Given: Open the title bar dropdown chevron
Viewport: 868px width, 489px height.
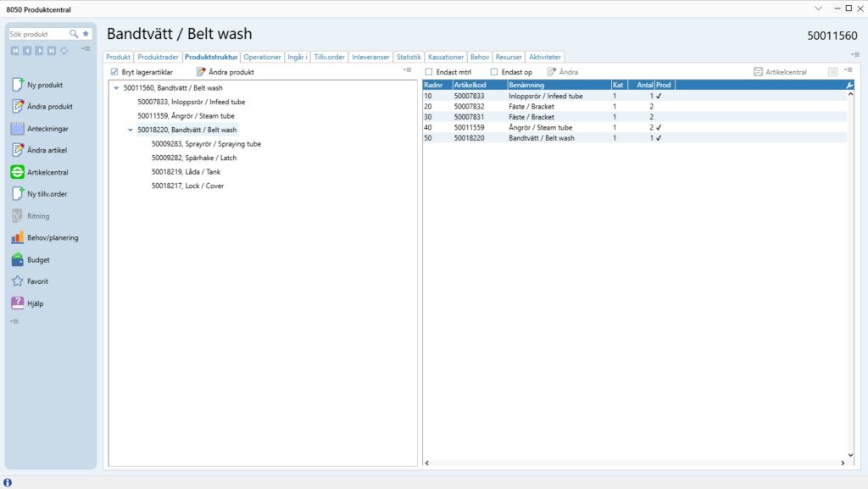Looking at the screenshot, I should [818, 8].
